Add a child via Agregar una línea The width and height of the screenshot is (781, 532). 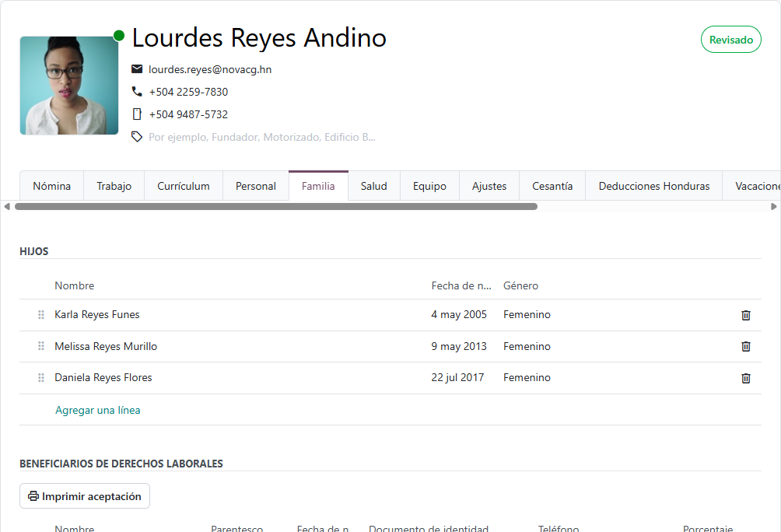point(98,410)
